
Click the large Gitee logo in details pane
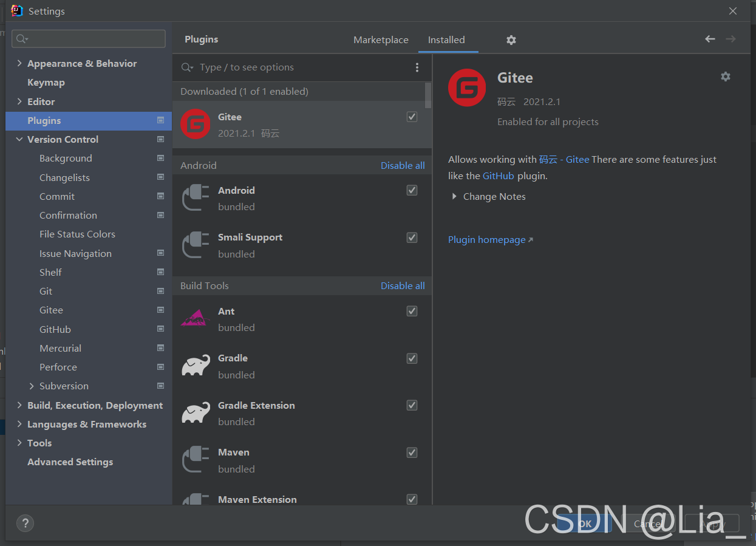click(467, 87)
